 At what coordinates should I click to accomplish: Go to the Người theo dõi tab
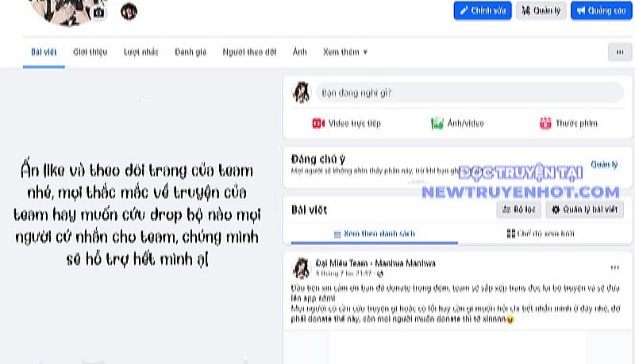pyautogui.click(x=249, y=52)
